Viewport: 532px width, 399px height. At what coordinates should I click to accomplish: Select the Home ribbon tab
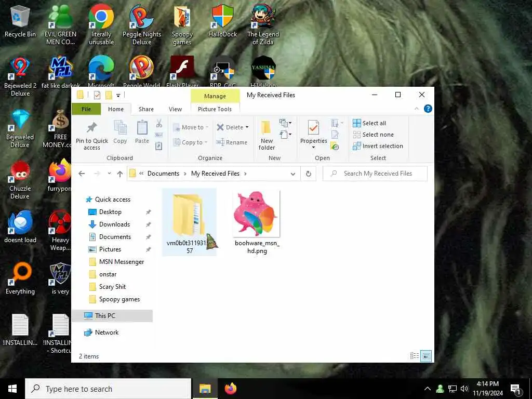tap(116, 109)
